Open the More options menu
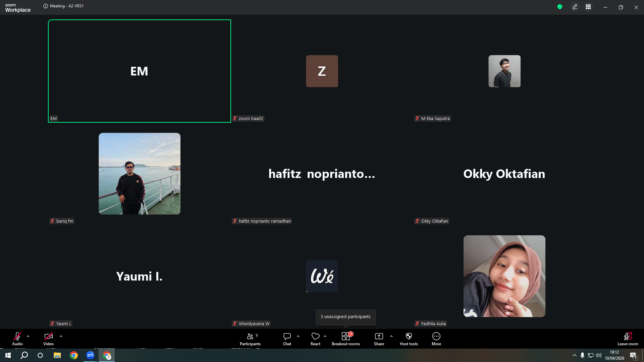Screen dimensions: 644x362 tap(436, 339)
